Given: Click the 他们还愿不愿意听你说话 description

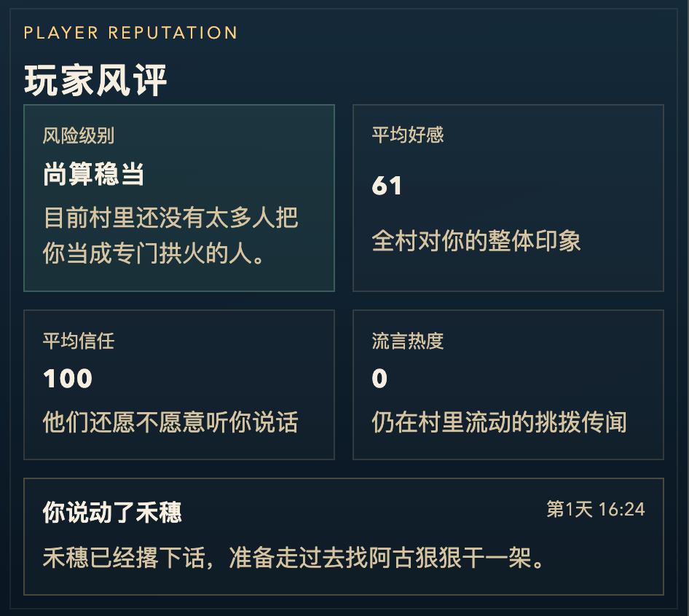Looking at the screenshot, I should (x=170, y=422).
